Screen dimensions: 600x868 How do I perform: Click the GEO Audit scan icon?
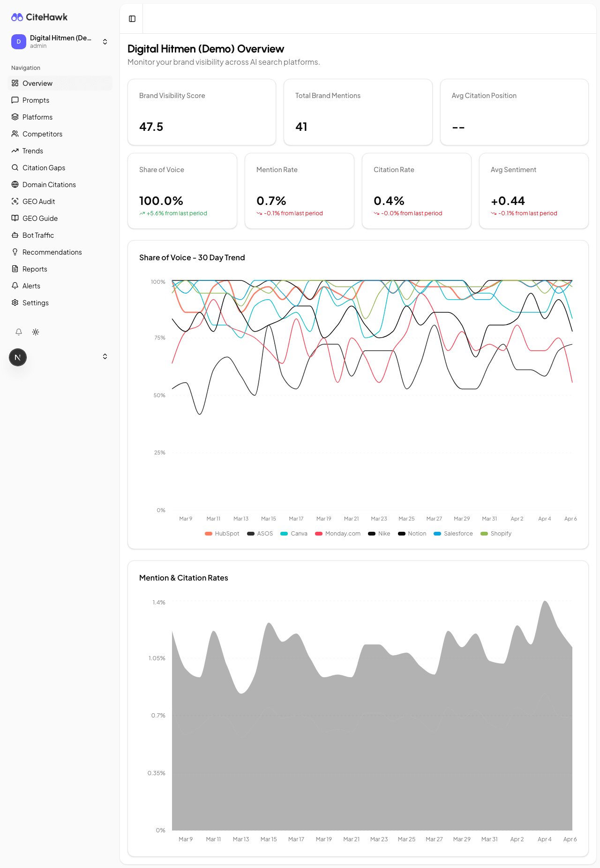coord(15,201)
